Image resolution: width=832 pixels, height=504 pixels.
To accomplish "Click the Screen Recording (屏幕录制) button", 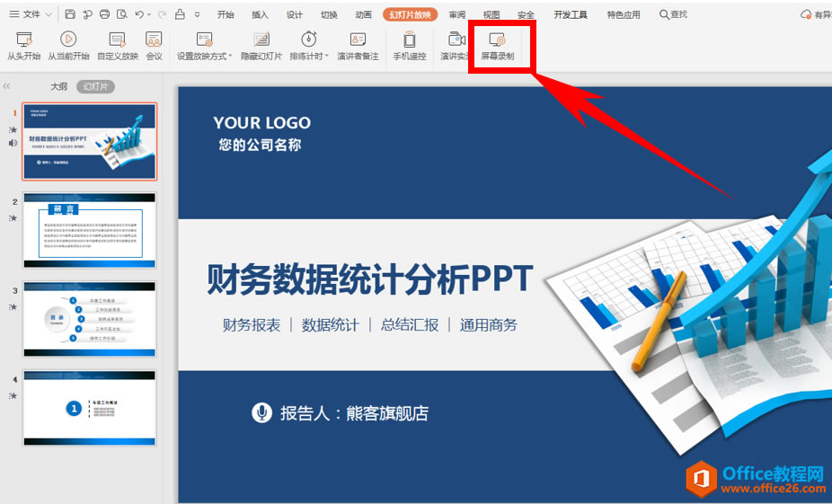I will 497,45.
